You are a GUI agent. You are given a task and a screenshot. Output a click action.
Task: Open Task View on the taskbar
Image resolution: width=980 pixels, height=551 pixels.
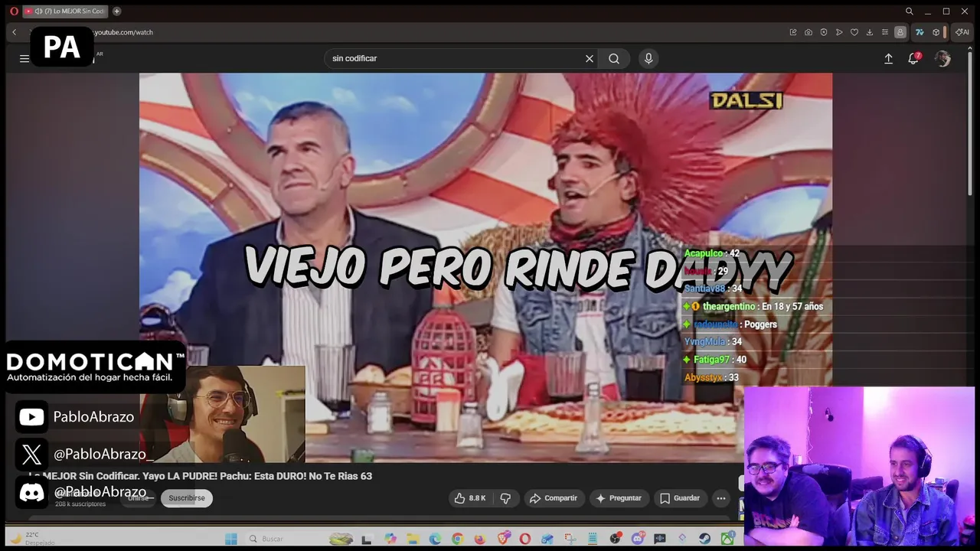[x=366, y=539]
